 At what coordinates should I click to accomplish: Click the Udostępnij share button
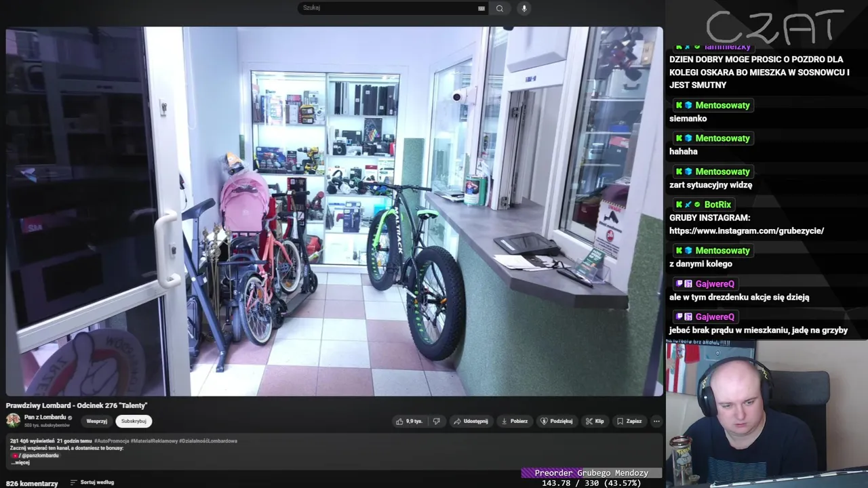[470, 421]
